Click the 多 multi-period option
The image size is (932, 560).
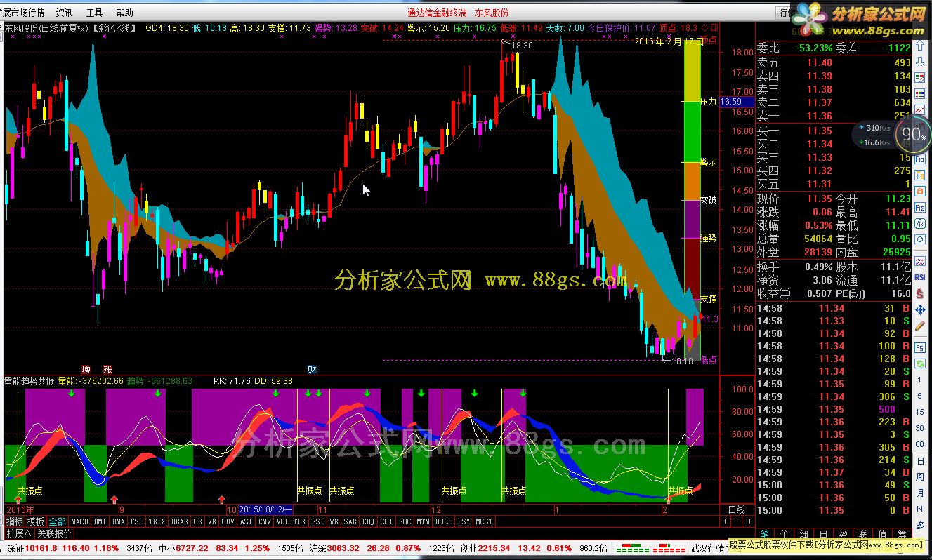click(919, 525)
